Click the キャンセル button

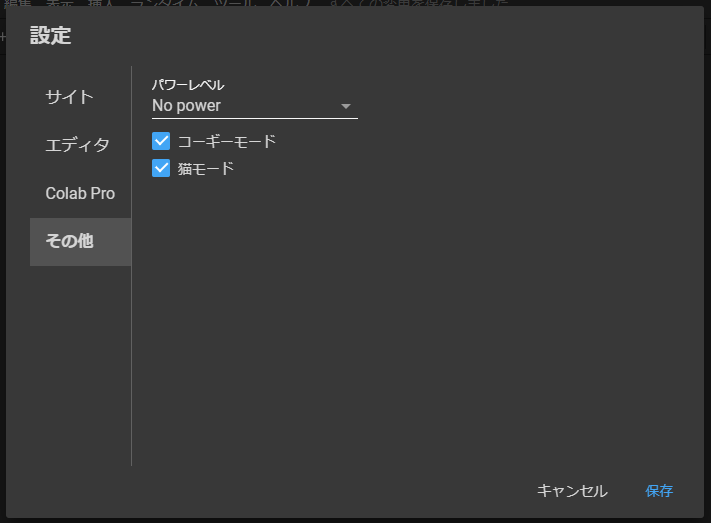click(x=572, y=491)
